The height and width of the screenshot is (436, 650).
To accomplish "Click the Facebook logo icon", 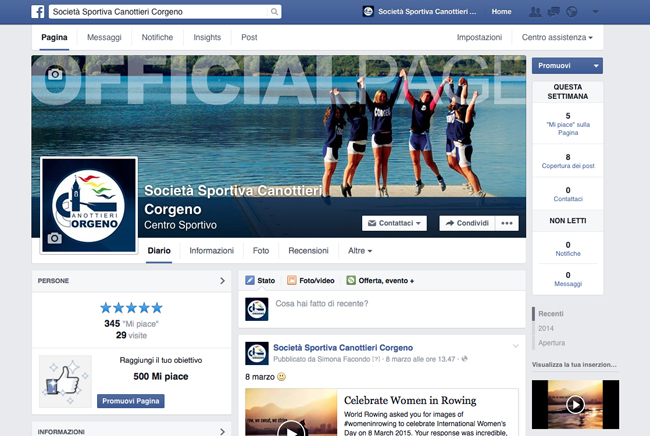I will [x=38, y=12].
